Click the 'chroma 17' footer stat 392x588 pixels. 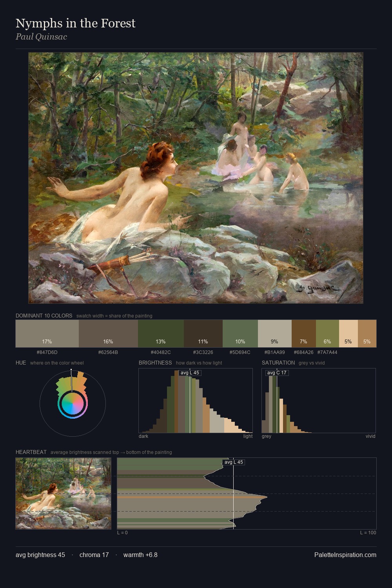pyautogui.click(x=94, y=555)
